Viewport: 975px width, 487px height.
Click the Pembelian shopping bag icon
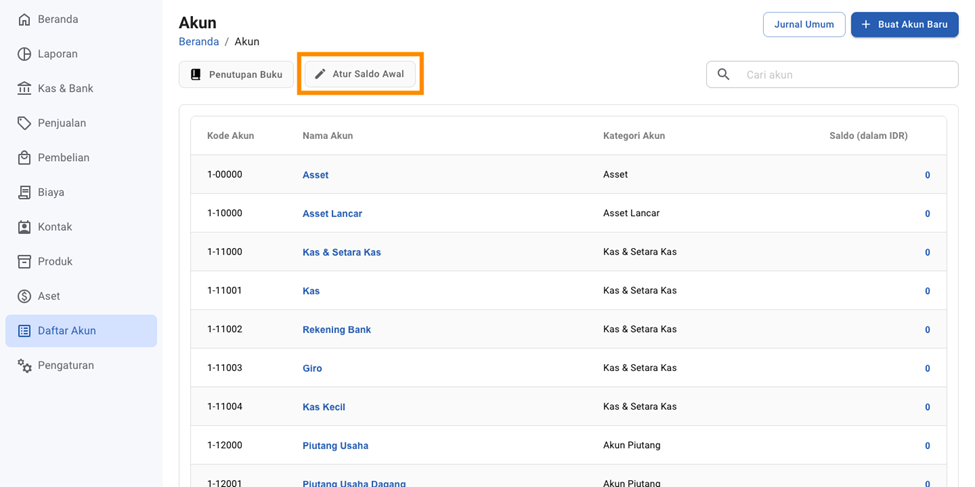pos(24,158)
